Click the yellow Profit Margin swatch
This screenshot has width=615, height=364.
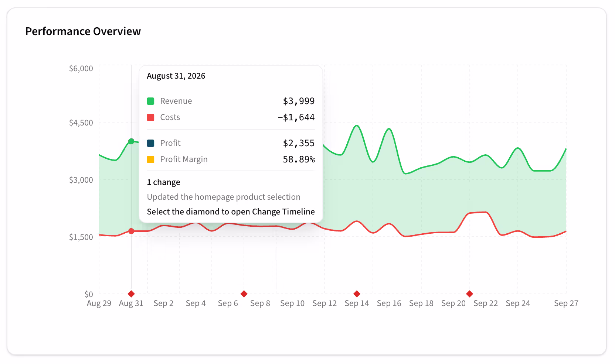150,159
